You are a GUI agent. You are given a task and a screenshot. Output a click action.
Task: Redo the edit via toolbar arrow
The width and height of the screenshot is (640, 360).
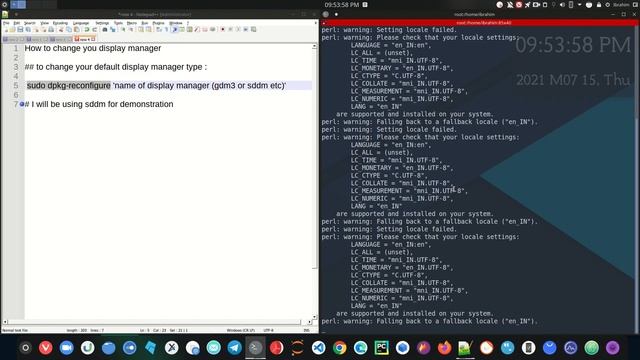95,29
